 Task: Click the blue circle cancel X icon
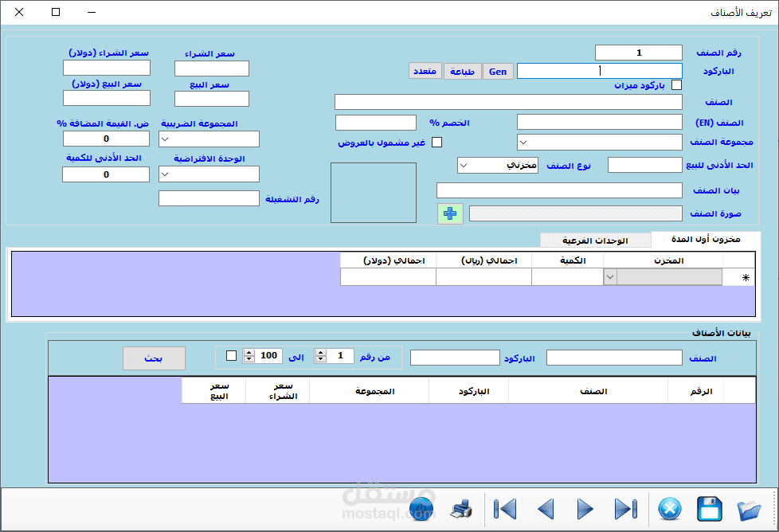669,509
